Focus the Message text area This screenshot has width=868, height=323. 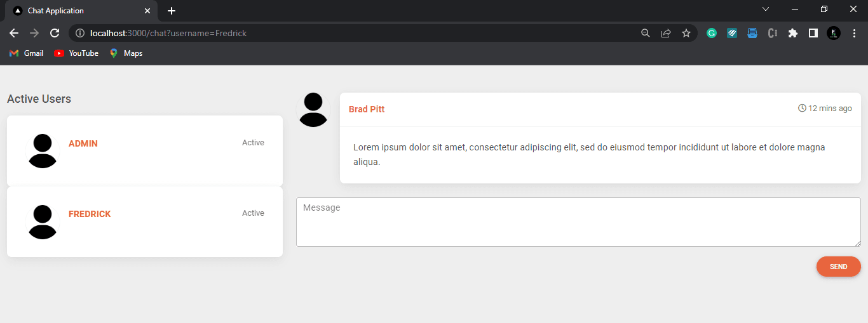(578, 222)
